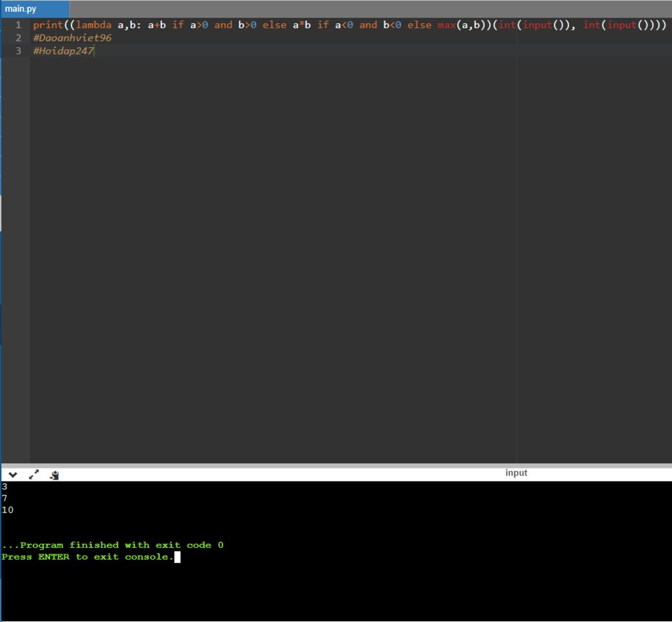Click the console input value 7
The width and height of the screenshot is (672, 622).
click(x=5, y=498)
